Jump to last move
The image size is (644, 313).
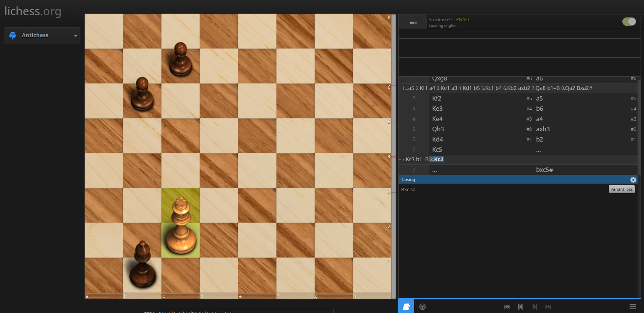(548, 307)
